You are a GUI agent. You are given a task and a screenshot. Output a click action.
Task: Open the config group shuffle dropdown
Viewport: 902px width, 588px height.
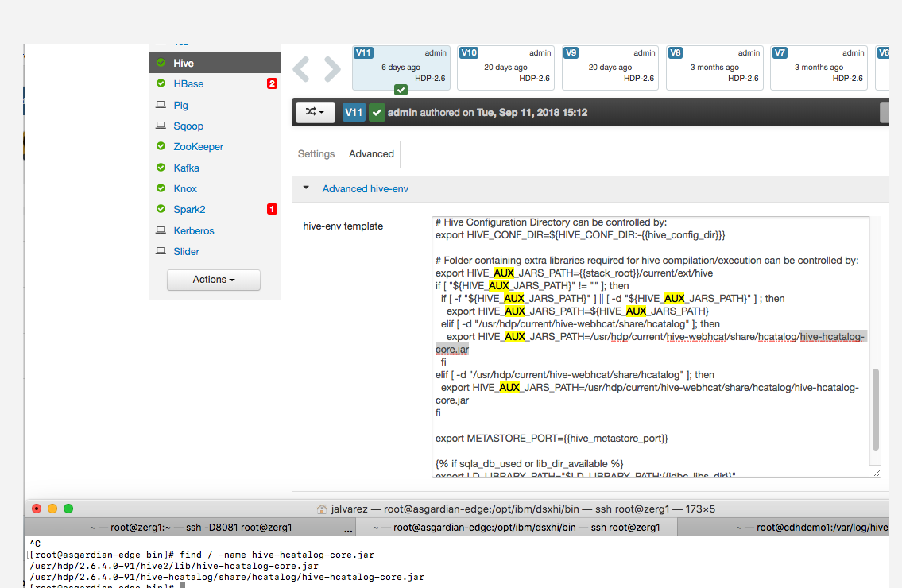click(x=315, y=113)
